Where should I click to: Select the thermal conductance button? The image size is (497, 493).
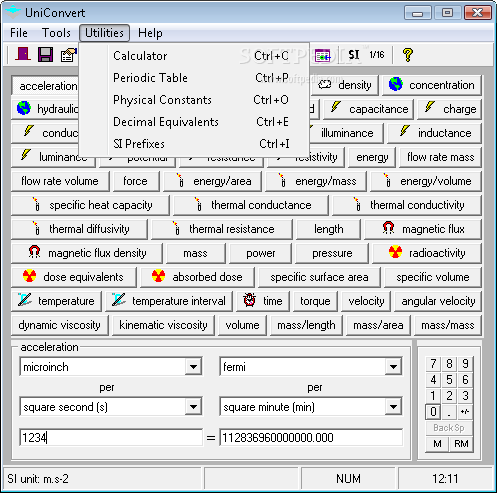(251, 205)
